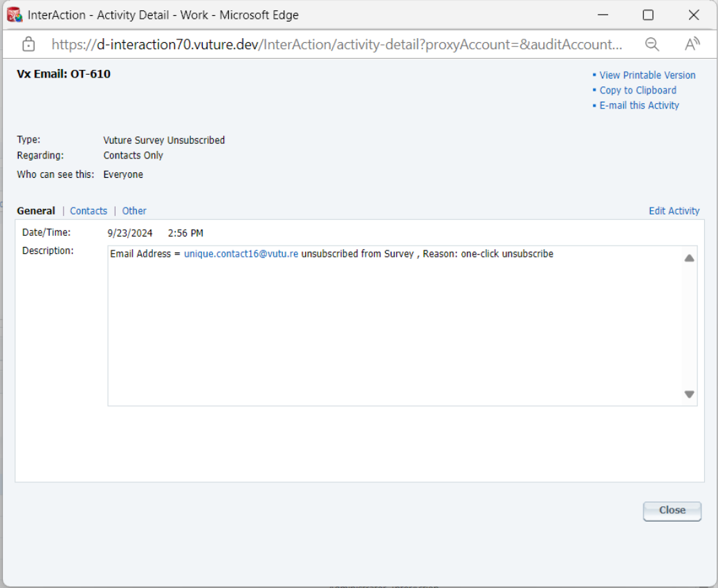Click the 'Who can see this:' label
Screen dimensions: 718x588
tap(55, 174)
